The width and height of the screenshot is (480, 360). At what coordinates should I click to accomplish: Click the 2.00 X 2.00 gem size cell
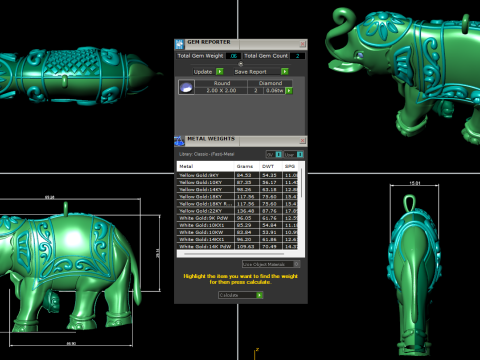pos(221,91)
